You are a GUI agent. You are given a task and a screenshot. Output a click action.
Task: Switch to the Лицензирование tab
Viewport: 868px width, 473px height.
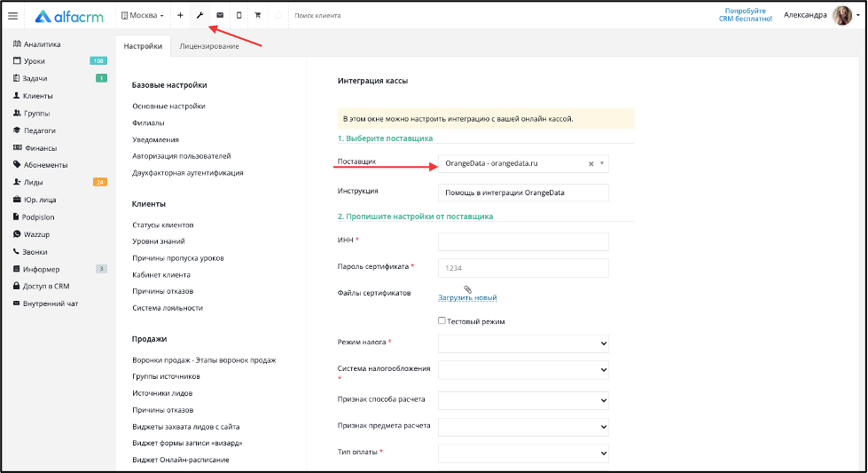click(209, 46)
